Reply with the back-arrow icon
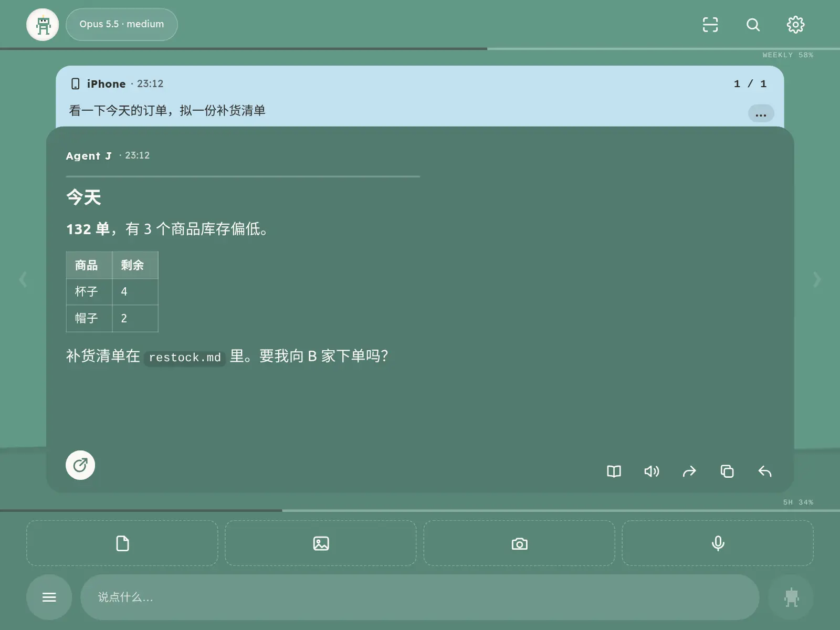The width and height of the screenshot is (840, 630). (765, 471)
